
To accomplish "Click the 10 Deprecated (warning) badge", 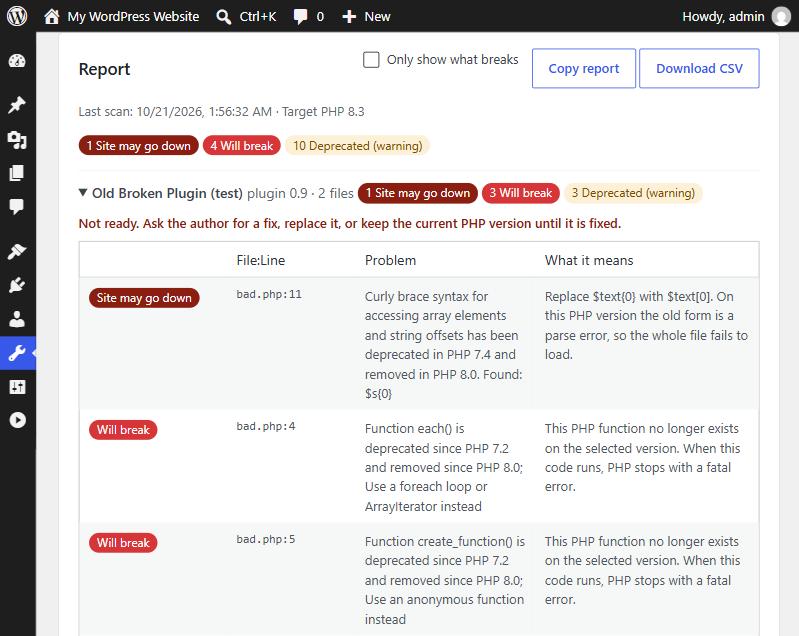I will point(357,146).
